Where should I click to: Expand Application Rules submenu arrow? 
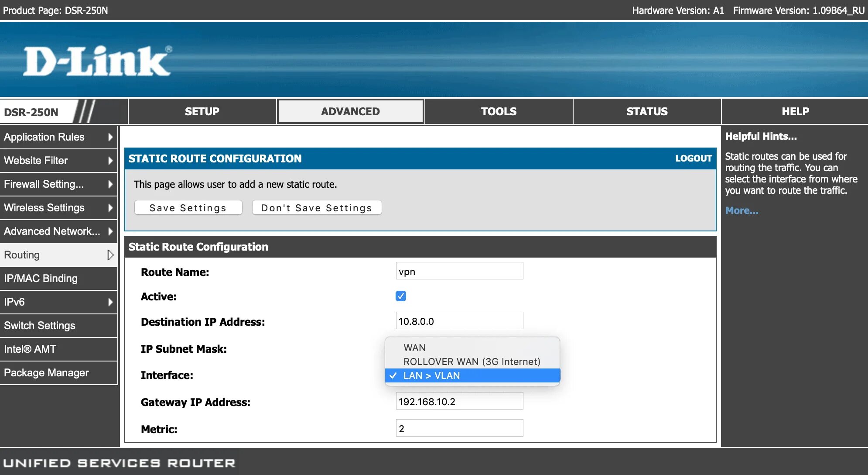point(110,137)
